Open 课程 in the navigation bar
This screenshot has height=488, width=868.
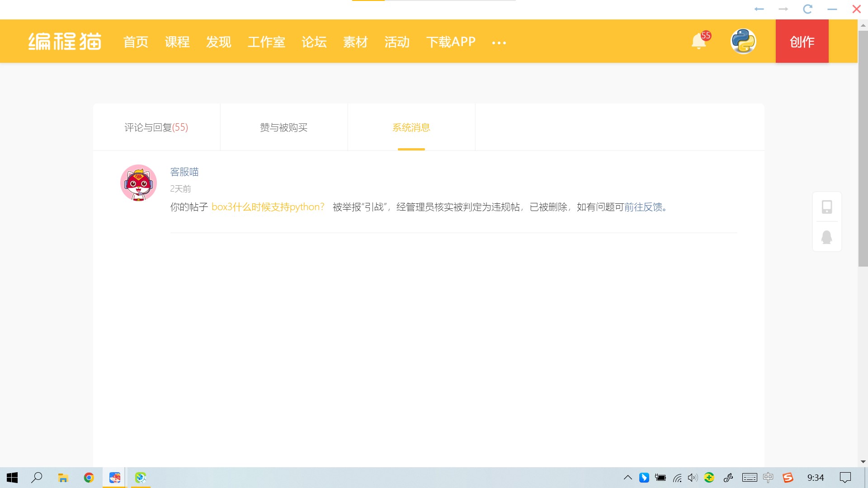(x=177, y=42)
